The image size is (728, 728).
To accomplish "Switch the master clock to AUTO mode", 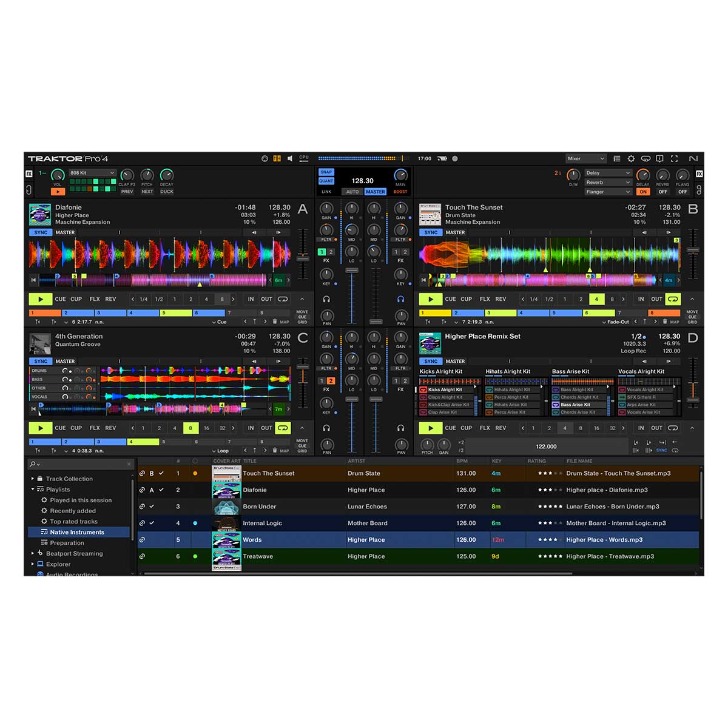I will point(352,191).
